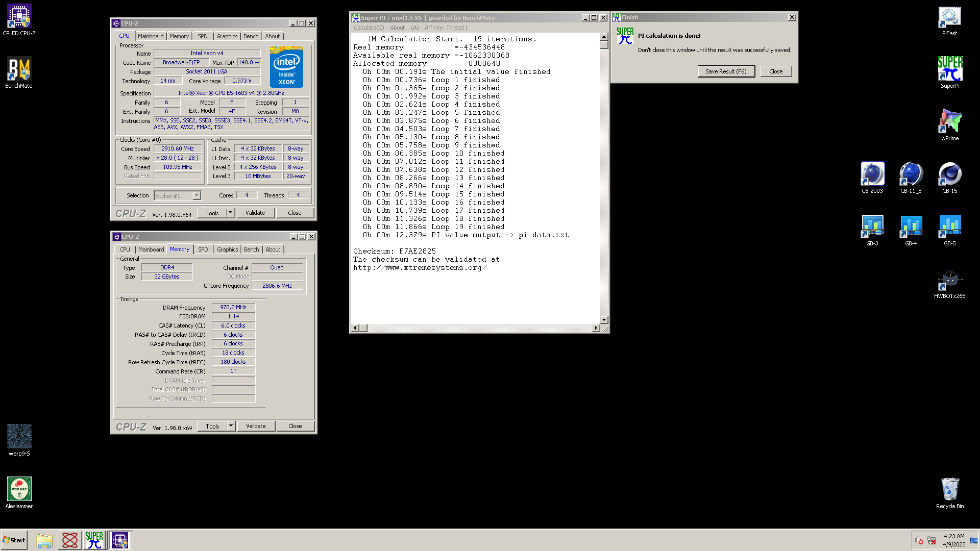Open the BenchMate desktop shortcut
Image resolution: width=980 pixels, height=551 pixels.
point(19,72)
